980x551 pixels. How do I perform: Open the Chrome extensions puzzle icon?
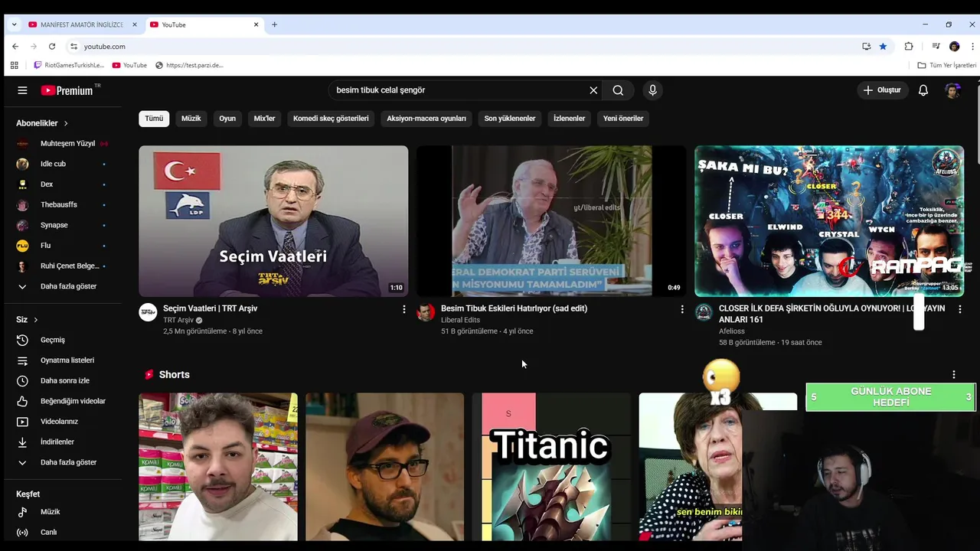(909, 47)
